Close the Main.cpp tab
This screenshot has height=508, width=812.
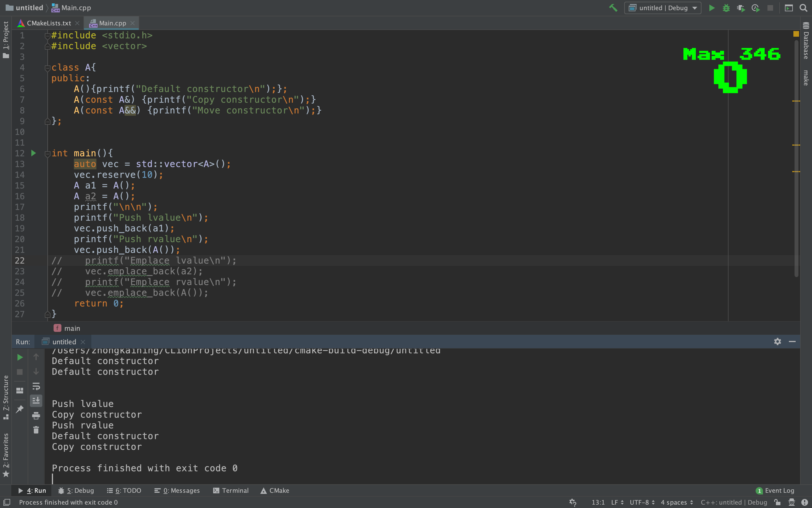click(133, 23)
